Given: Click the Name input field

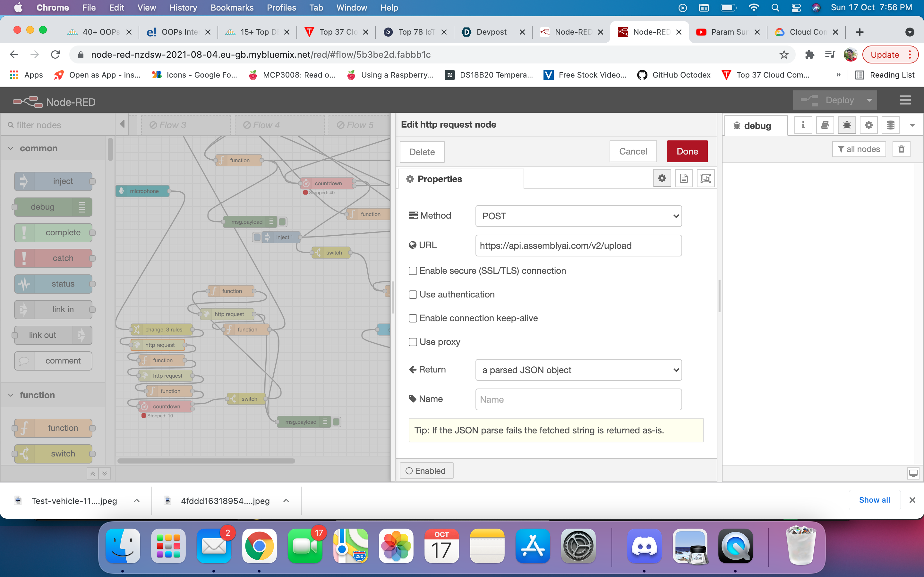Looking at the screenshot, I should click(x=578, y=399).
